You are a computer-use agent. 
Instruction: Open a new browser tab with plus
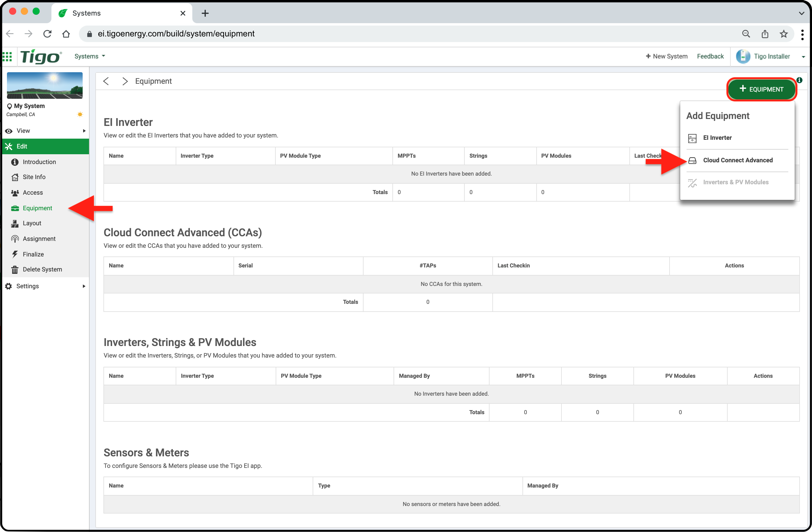[x=205, y=13]
